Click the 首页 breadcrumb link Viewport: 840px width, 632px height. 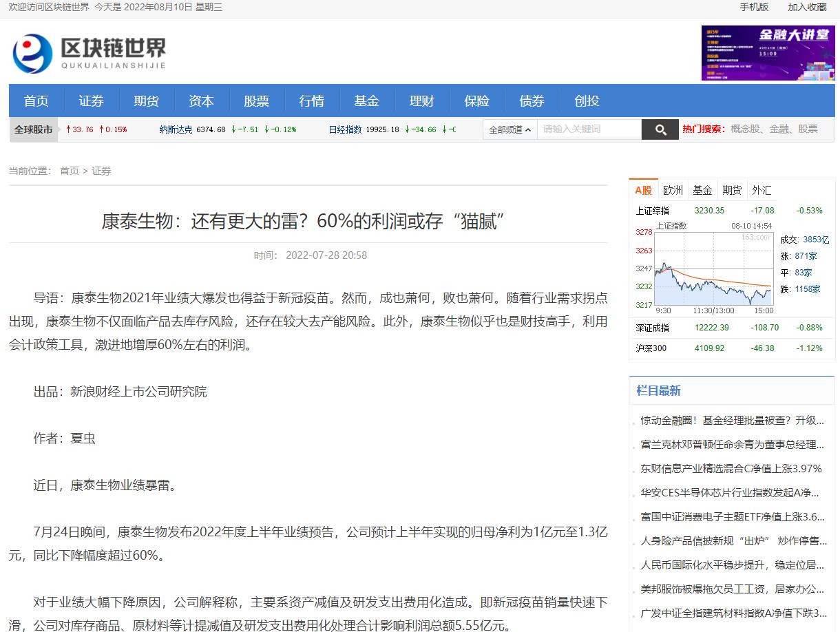(x=70, y=171)
